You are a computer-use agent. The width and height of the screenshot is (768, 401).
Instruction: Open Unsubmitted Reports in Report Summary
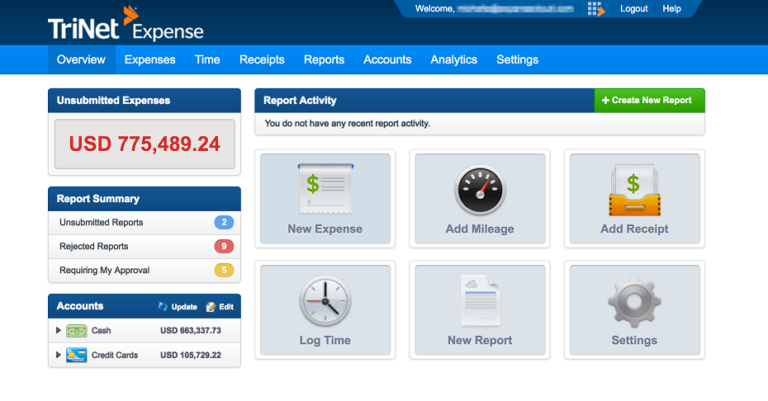coord(101,222)
